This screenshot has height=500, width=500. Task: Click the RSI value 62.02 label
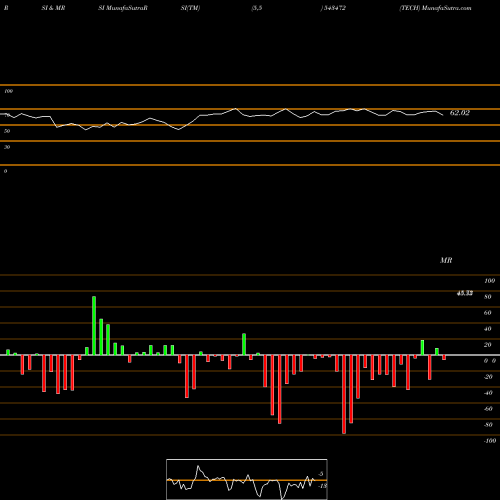pos(460,113)
